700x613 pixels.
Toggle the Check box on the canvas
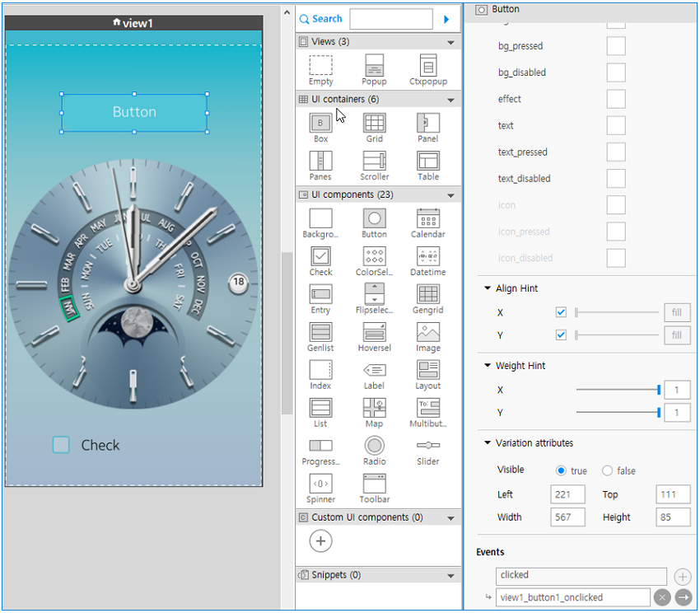click(61, 445)
